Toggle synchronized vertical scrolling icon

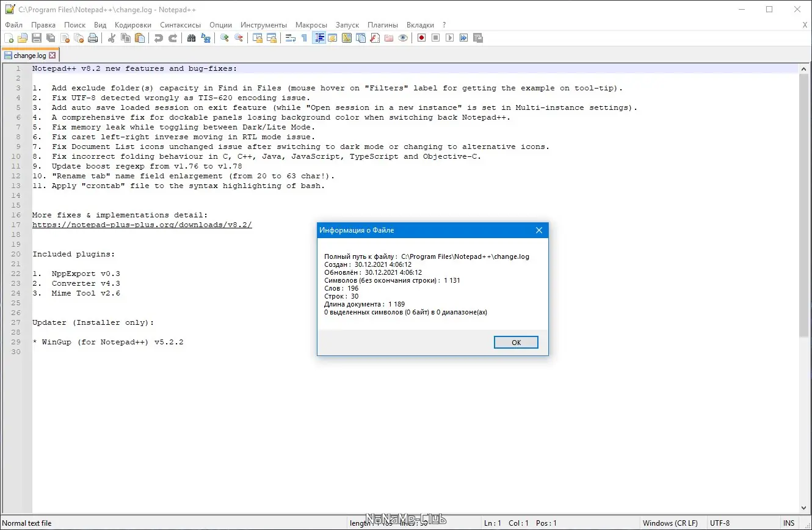pyautogui.click(x=258, y=38)
